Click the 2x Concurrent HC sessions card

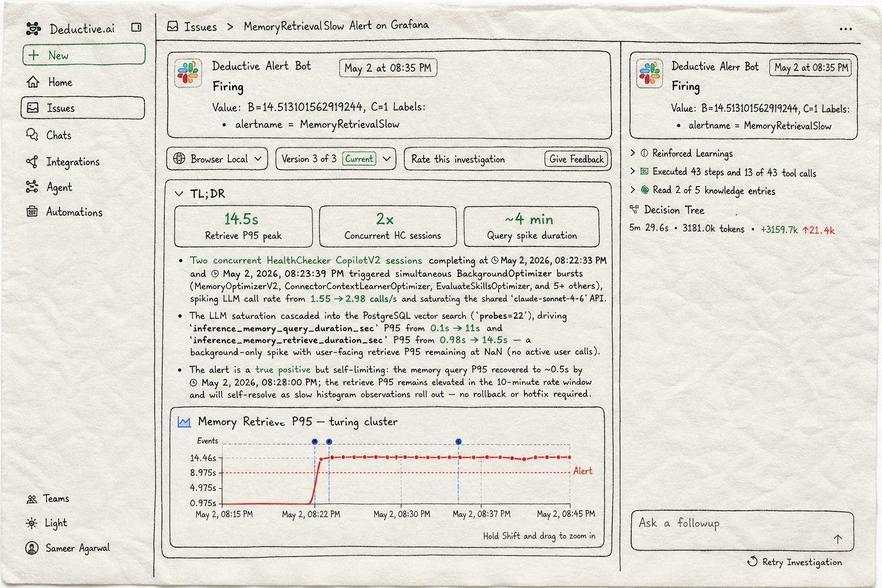tap(388, 226)
